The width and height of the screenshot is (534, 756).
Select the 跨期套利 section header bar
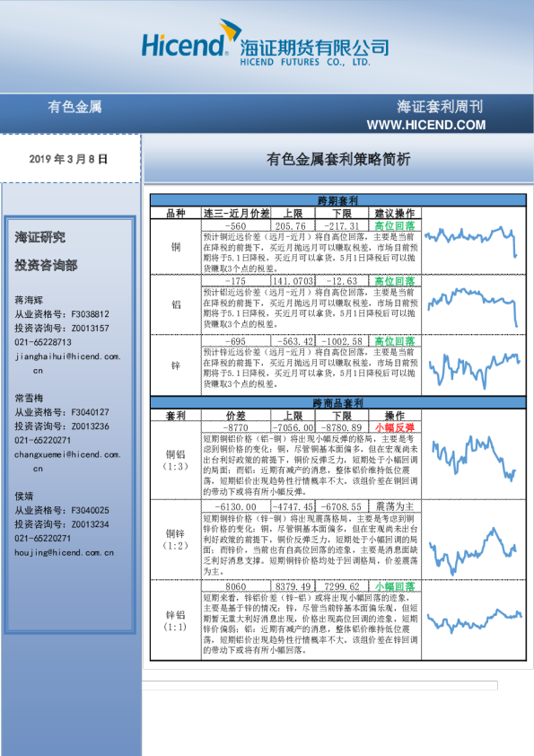[x=337, y=200]
